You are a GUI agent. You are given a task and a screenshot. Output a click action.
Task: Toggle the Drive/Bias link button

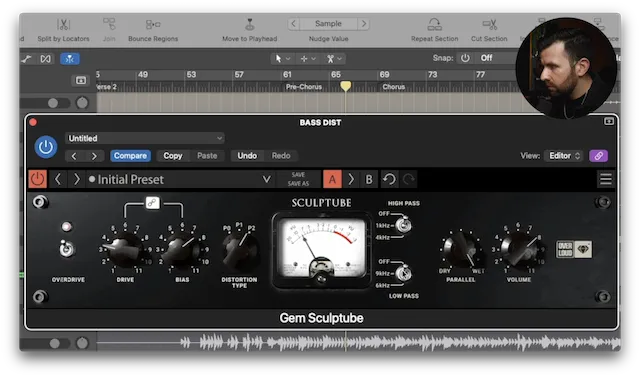[x=153, y=203]
